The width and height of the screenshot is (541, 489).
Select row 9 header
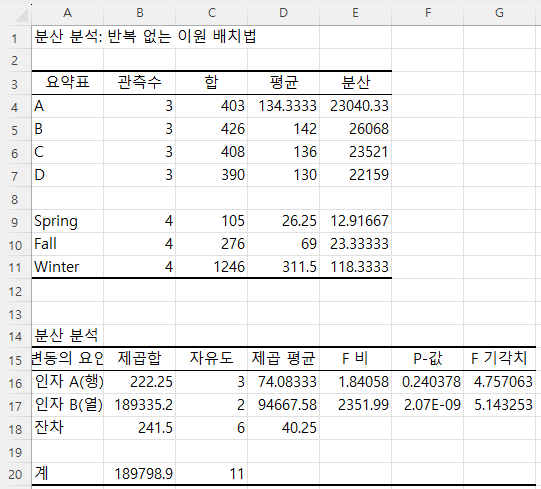[15, 222]
